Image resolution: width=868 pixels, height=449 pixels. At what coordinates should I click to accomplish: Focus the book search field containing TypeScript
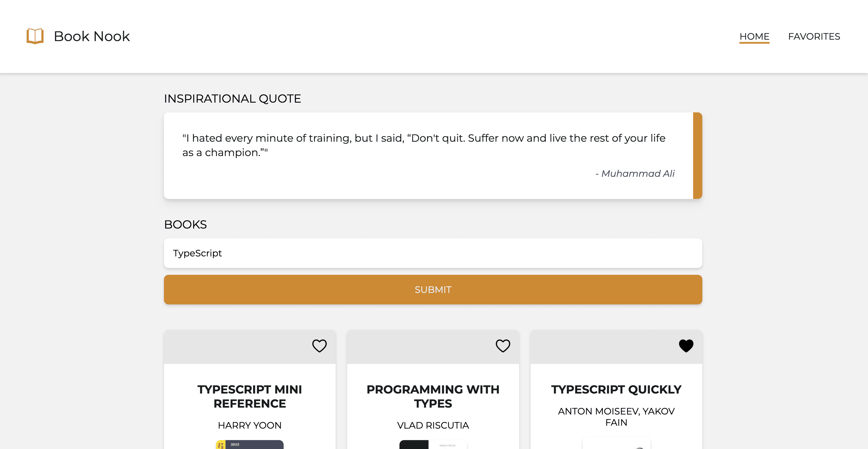click(433, 253)
